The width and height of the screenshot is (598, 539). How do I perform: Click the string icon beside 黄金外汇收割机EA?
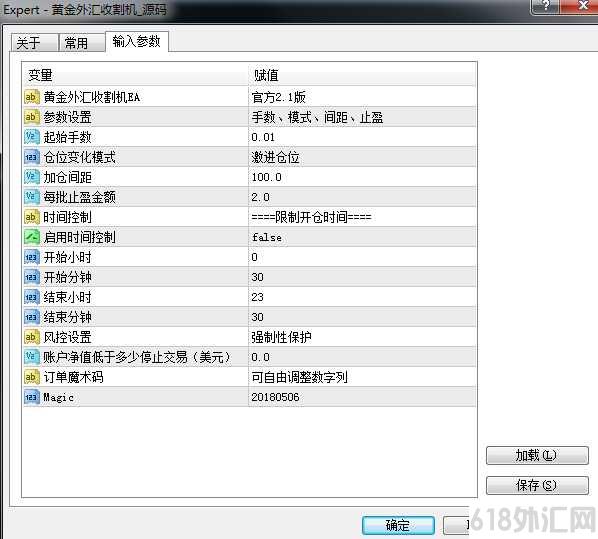pyautogui.click(x=32, y=97)
